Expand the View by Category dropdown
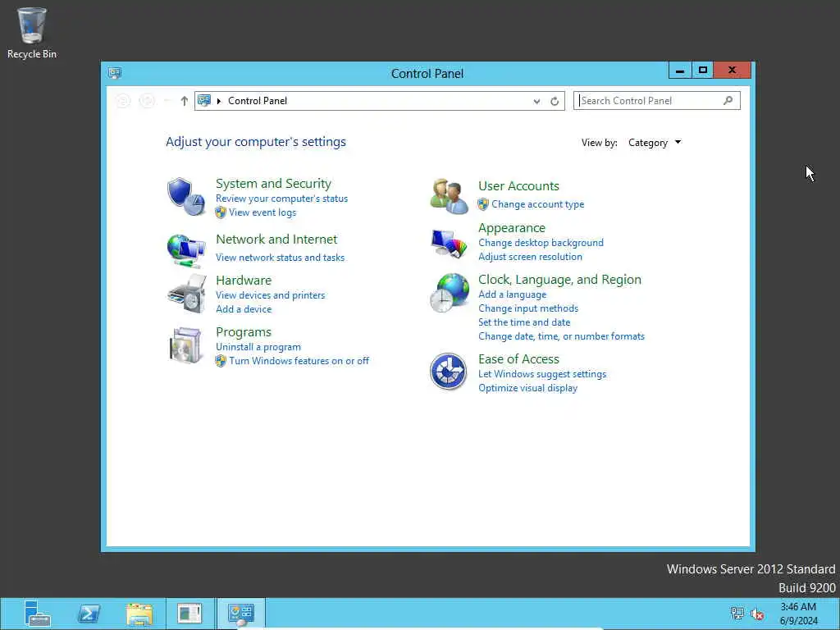Viewport: 840px width, 630px height. click(655, 143)
